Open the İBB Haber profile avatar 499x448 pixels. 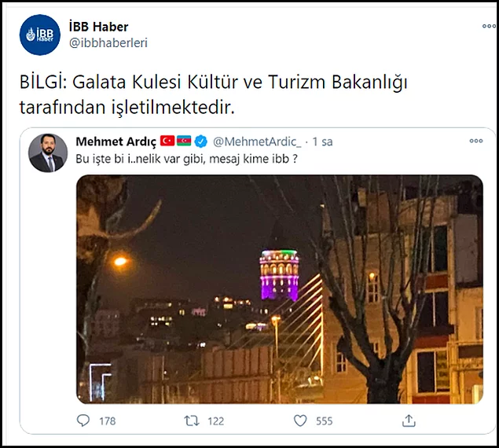click(40, 35)
